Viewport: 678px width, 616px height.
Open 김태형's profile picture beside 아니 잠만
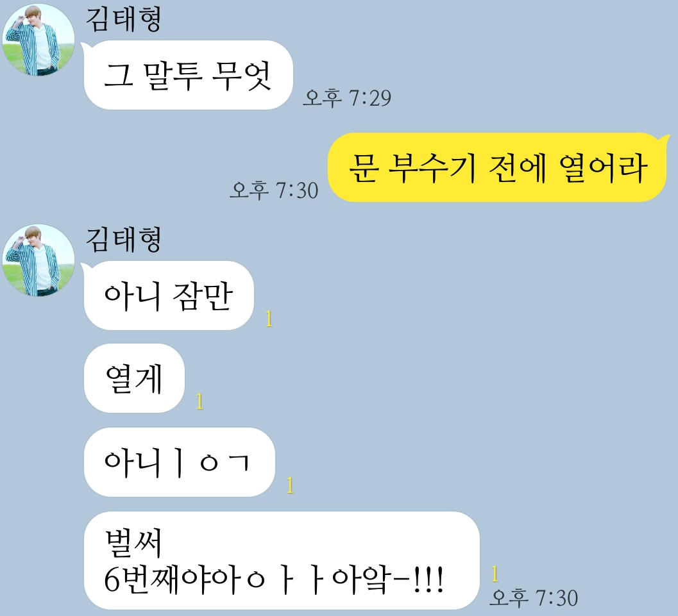(38, 260)
